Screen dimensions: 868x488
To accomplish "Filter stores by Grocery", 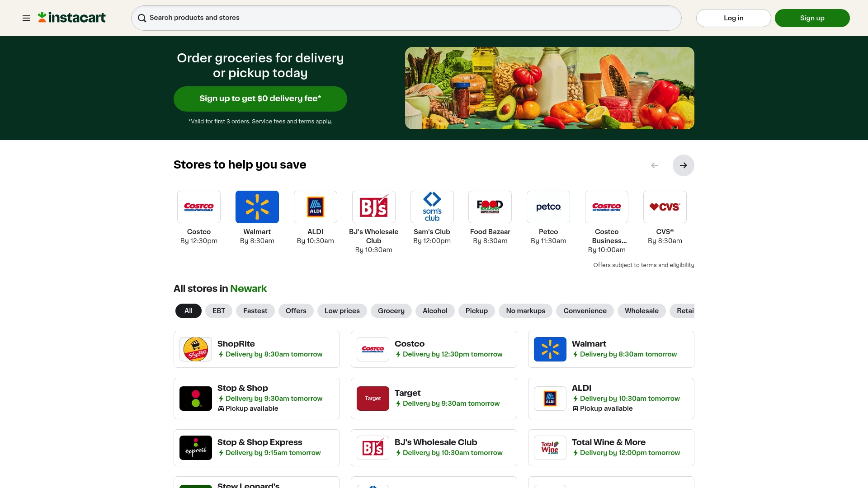I will click(392, 311).
